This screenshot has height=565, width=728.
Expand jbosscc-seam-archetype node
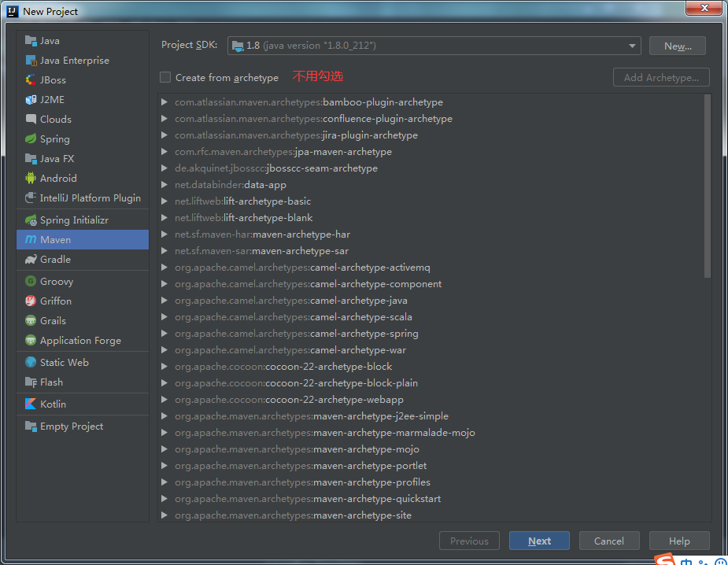click(x=164, y=168)
